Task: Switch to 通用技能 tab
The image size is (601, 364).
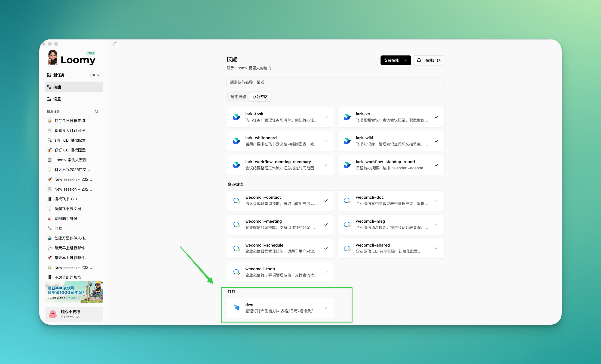Action: click(238, 97)
